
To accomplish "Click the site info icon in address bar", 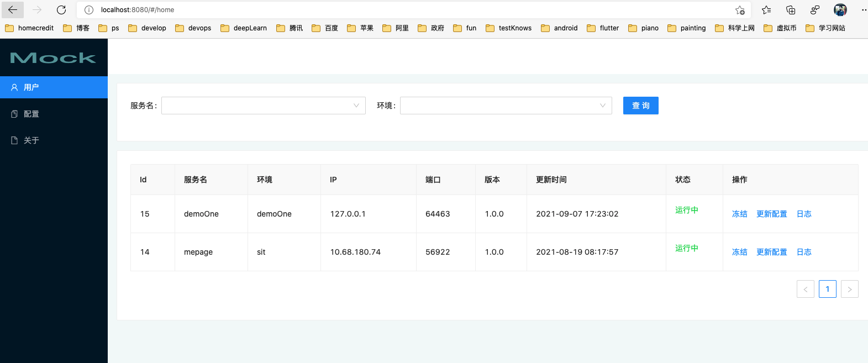I will (89, 10).
